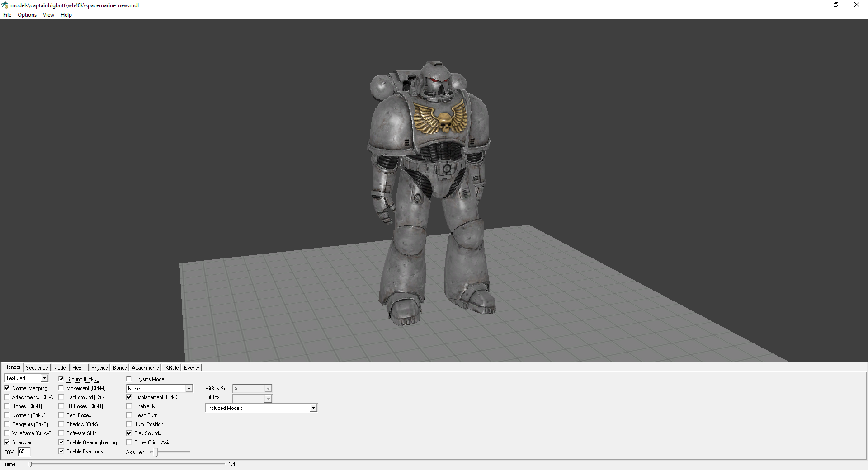Switch to the Attachments tab
Screen dimensions: 868x470
(145, 368)
